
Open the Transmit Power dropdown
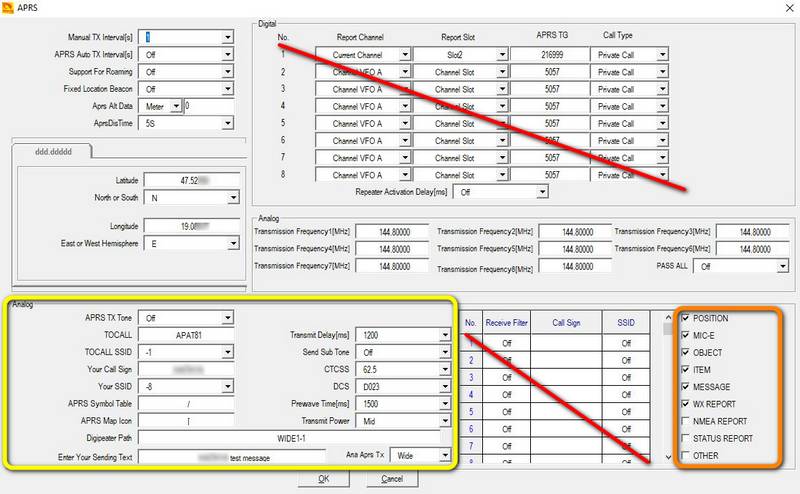pos(445,421)
